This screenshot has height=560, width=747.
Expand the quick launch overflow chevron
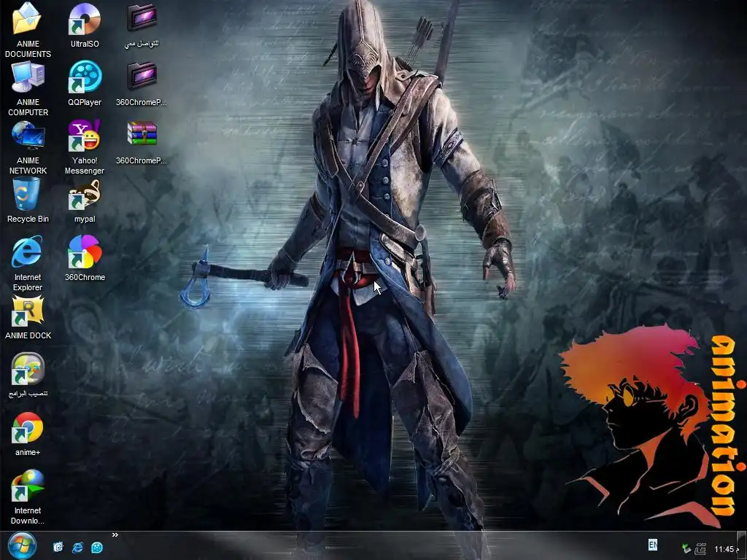tap(115, 534)
